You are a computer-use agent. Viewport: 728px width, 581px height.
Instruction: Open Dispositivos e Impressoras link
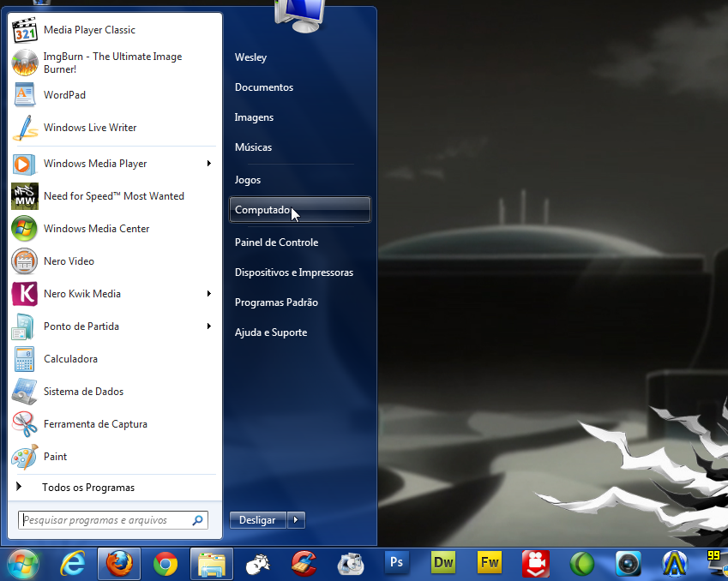pos(293,273)
